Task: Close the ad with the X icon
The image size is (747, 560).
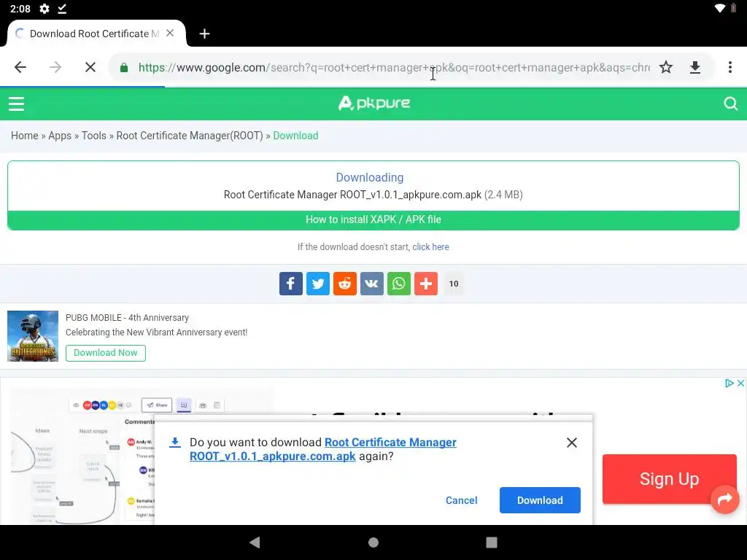Action: 741,383
